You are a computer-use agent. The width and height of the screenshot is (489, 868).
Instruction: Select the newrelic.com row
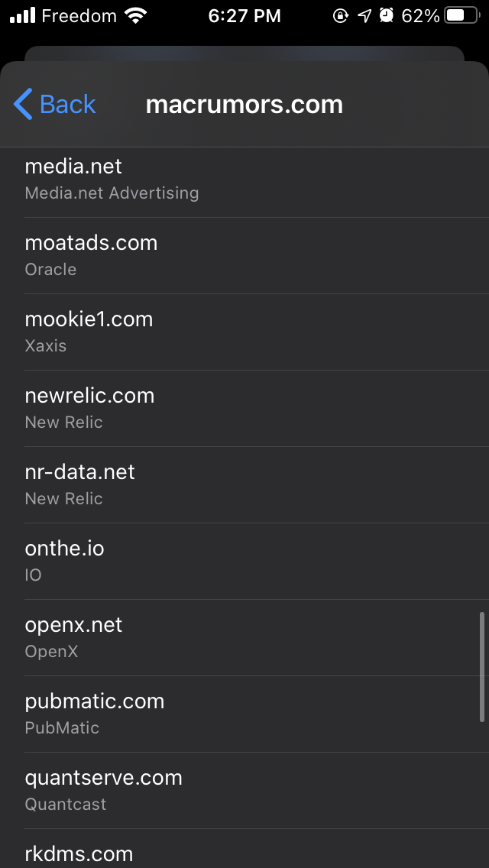244,408
